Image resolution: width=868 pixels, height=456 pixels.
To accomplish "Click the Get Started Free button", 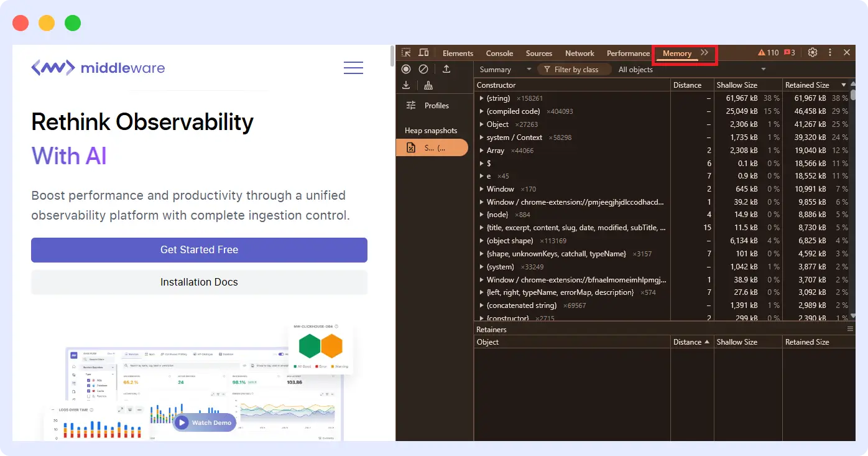I will (x=199, y=250).
